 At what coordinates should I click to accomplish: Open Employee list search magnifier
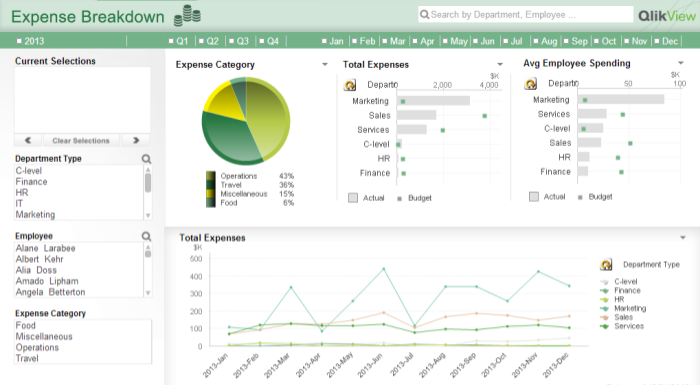coord(146,236)
